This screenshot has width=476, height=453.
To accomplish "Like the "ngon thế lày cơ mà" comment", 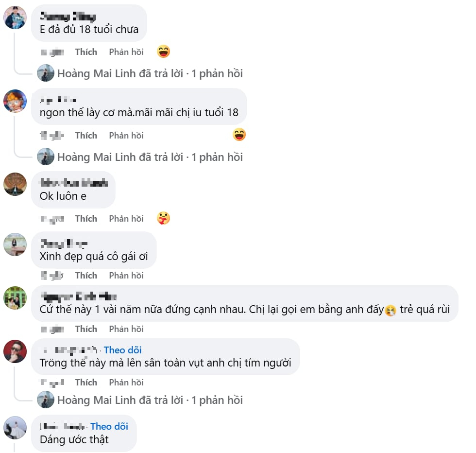I will pos(86,136).
